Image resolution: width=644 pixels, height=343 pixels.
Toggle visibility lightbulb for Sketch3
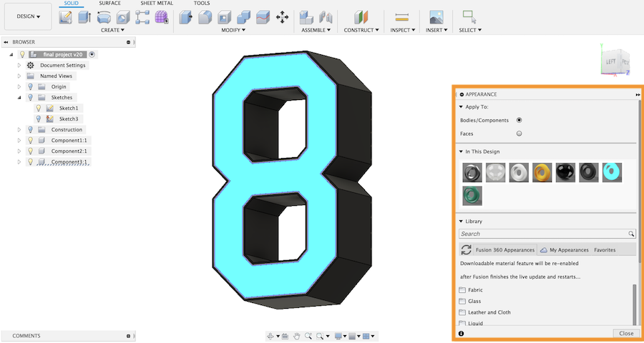[x=39, y=119]
